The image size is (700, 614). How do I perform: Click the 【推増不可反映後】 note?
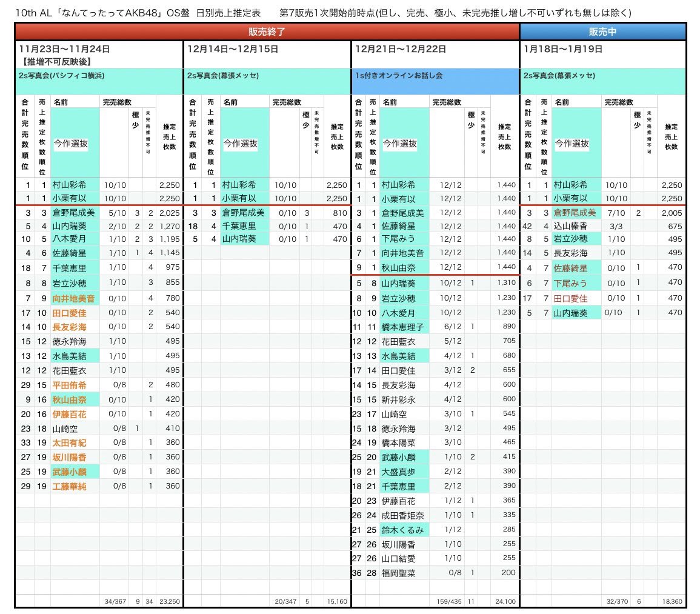point(56,62)
